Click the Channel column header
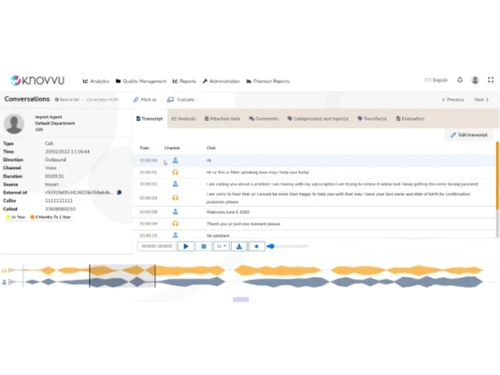500x375 pixels. (172, 148)
